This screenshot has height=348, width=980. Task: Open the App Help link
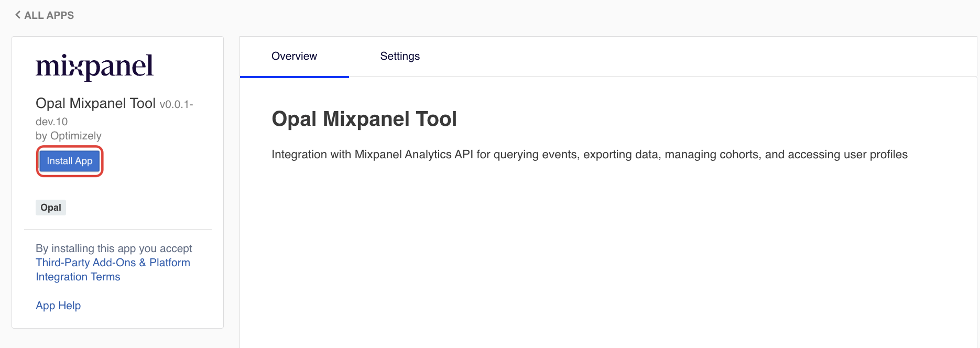(58, 306)
